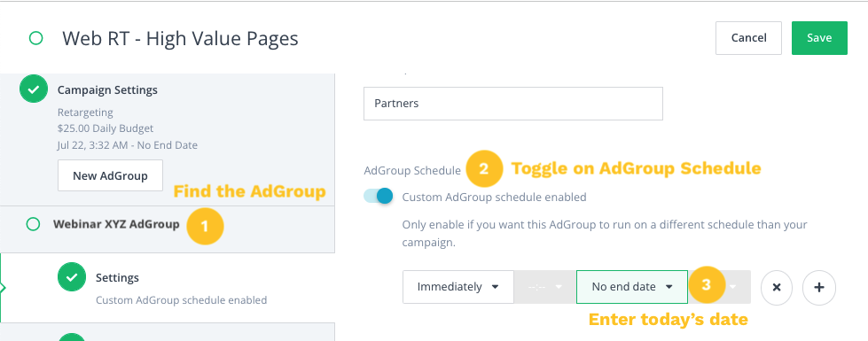
Task: Click the New AdGroup button
Action: click(110, 175)
